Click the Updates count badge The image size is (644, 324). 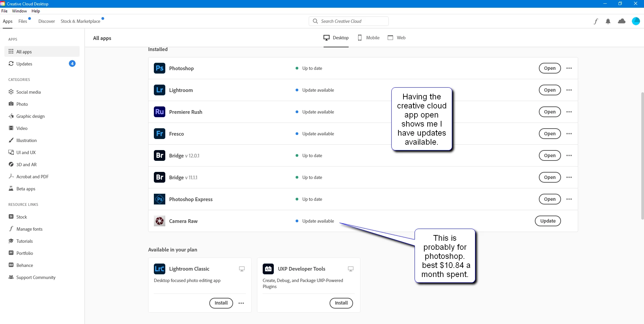pos(72,64)
